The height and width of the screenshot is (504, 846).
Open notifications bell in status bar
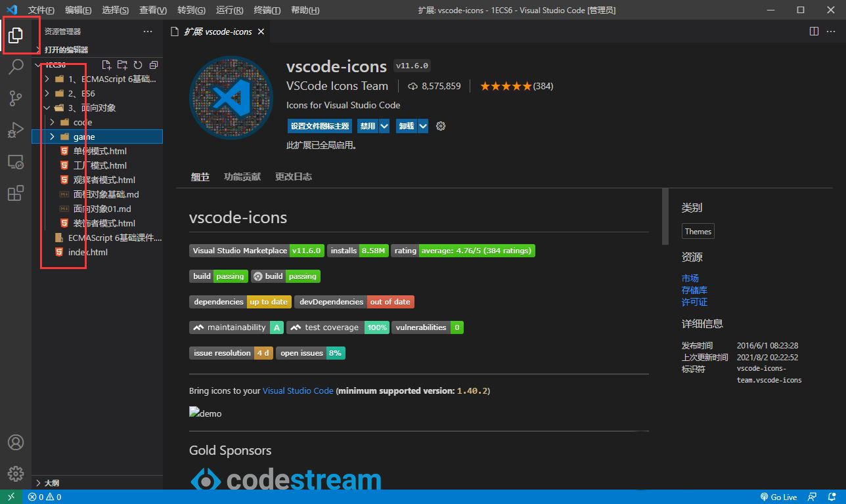tap(832, 497)
